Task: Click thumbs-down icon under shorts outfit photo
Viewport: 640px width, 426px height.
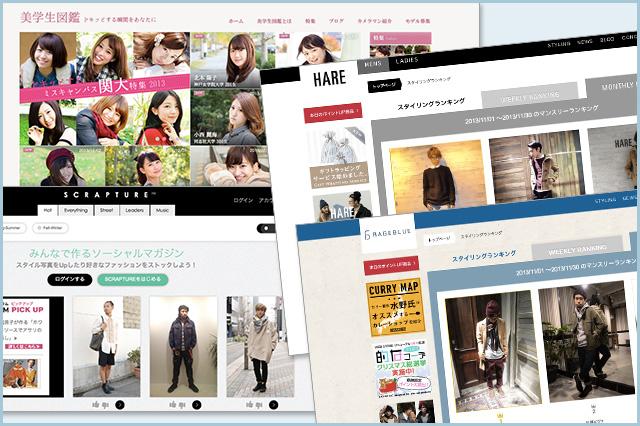Action: click(105, 405)
